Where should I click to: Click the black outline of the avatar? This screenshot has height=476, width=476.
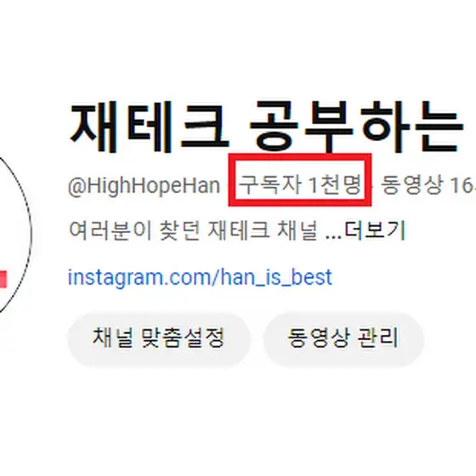[x=31, y=235]
